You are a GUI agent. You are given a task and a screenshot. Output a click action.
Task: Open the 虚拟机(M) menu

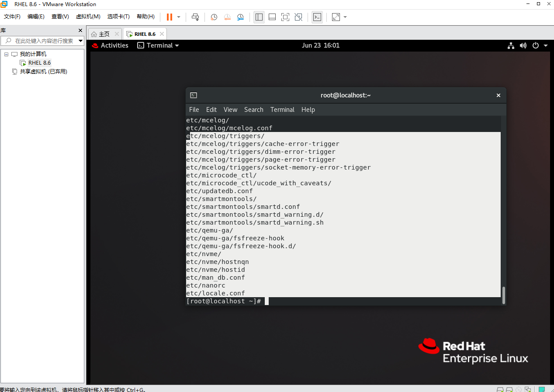88,17
